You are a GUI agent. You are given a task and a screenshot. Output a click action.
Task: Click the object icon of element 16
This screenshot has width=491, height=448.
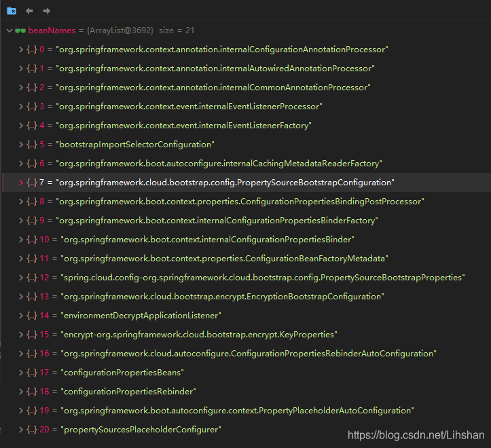click(x=32, y=354)
